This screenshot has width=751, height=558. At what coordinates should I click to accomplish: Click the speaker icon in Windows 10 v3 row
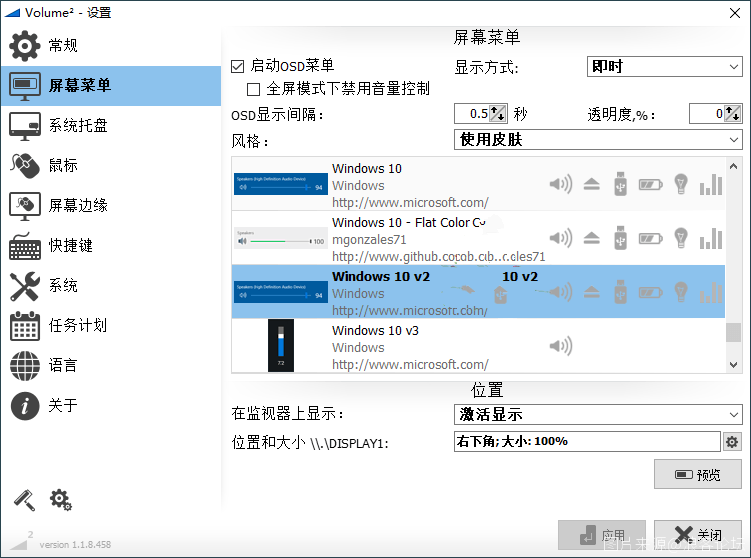pos(561,346)
